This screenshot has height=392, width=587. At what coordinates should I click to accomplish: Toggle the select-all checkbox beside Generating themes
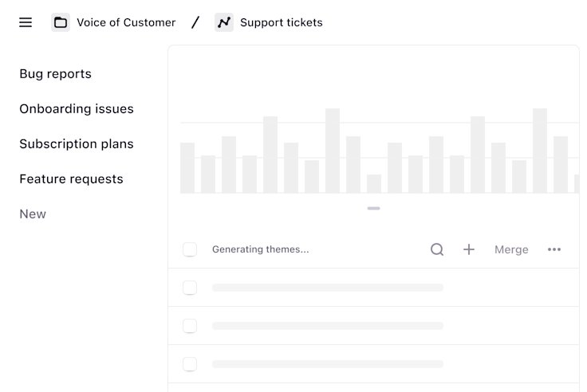(190, 249)
